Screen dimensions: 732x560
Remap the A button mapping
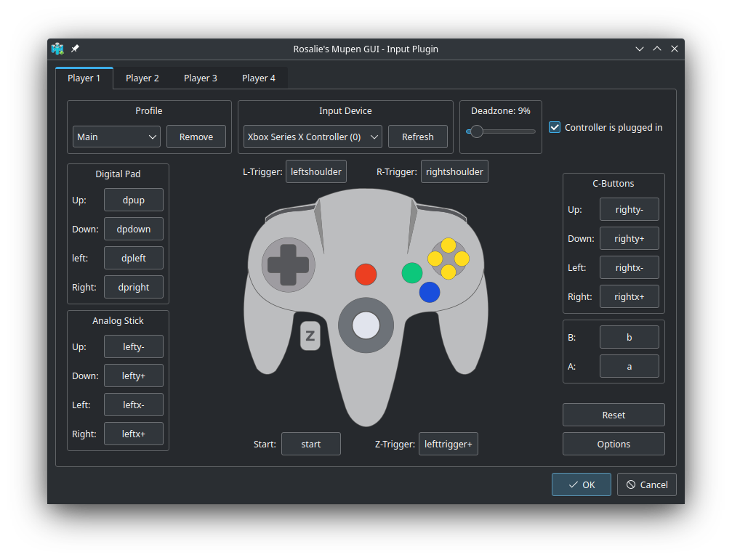point(630,367)
